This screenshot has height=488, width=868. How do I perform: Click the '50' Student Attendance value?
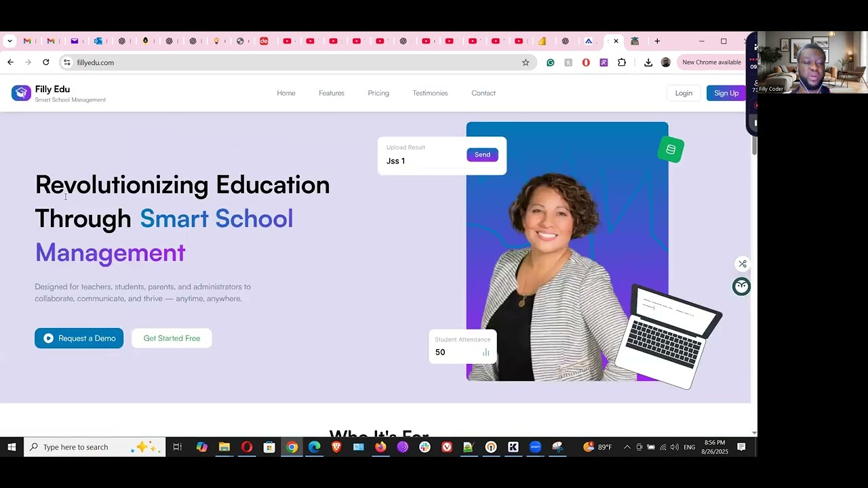440,352
